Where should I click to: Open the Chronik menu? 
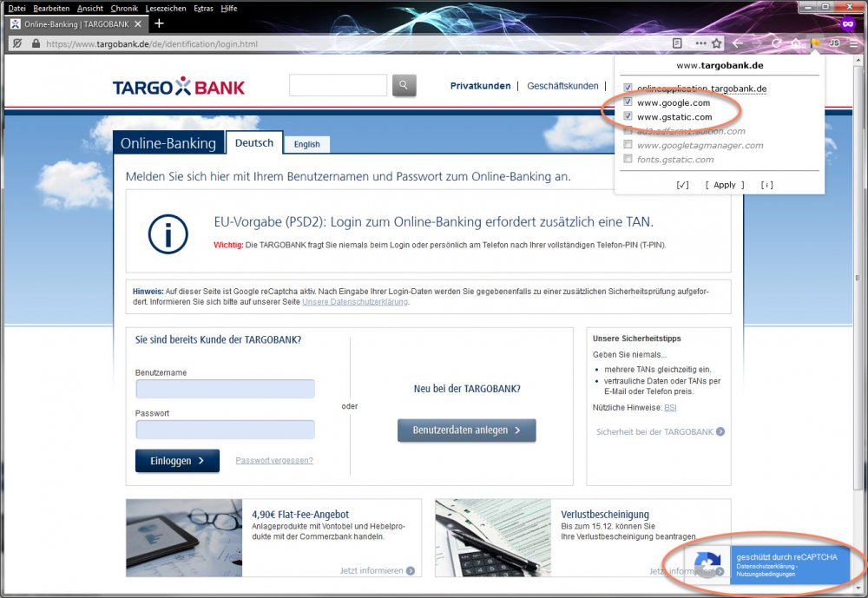[x=124, y=9]
